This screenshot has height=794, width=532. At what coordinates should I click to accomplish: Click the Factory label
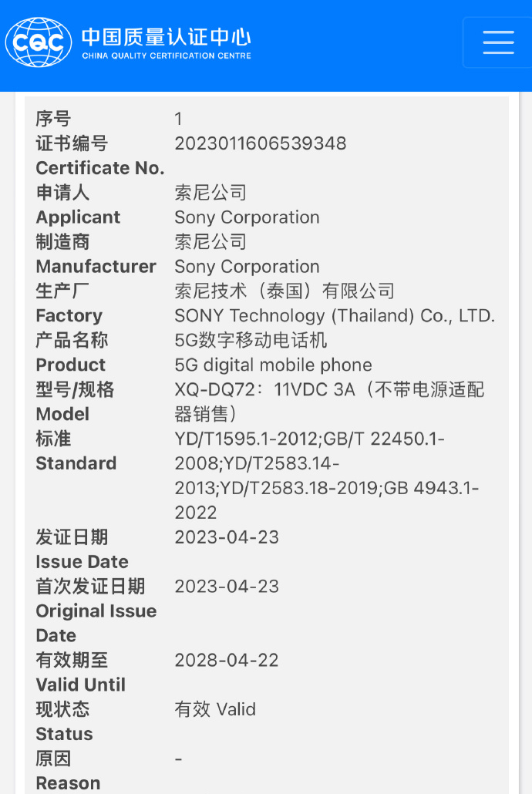pos(69,315)
